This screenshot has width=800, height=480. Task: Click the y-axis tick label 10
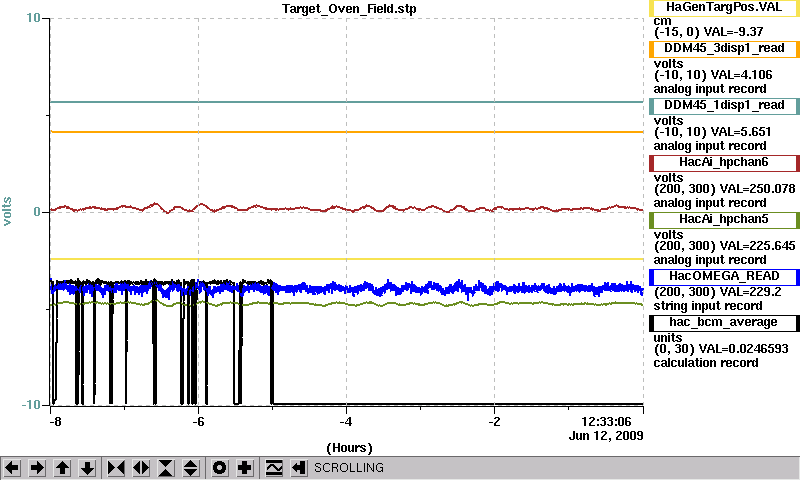click(x=33, y=18)
